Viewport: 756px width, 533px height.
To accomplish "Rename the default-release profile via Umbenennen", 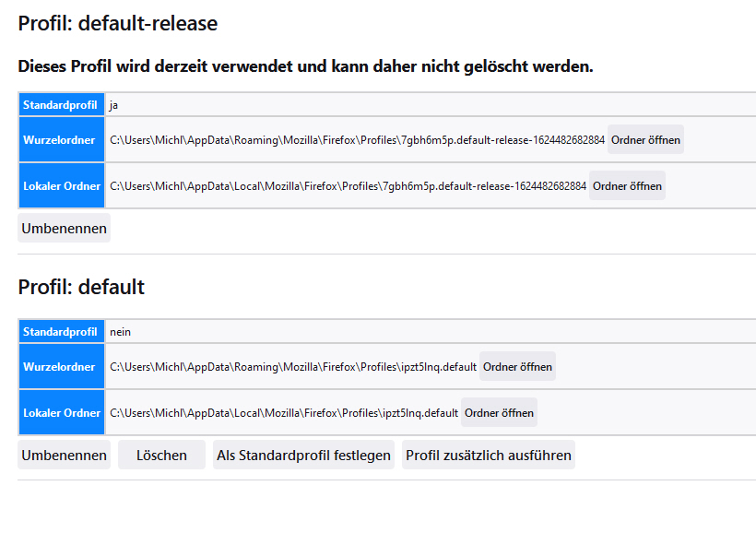I will [64, 228].
